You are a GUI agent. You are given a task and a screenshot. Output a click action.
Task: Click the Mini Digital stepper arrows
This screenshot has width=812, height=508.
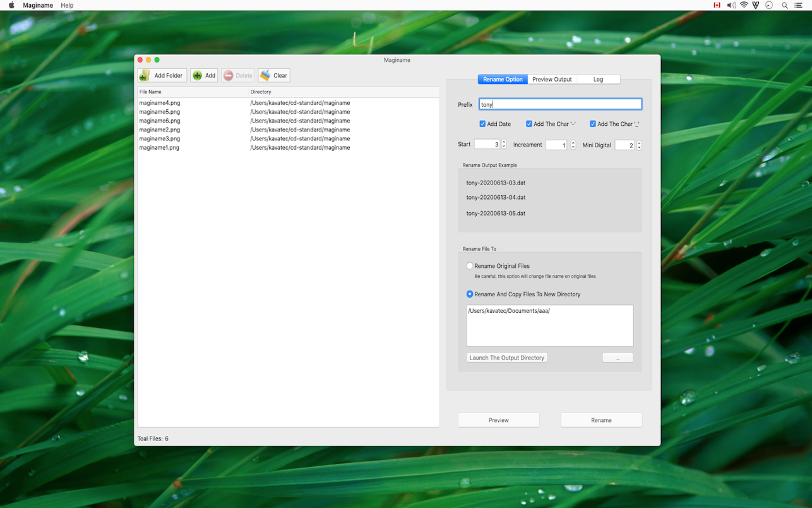click(639, 145)
